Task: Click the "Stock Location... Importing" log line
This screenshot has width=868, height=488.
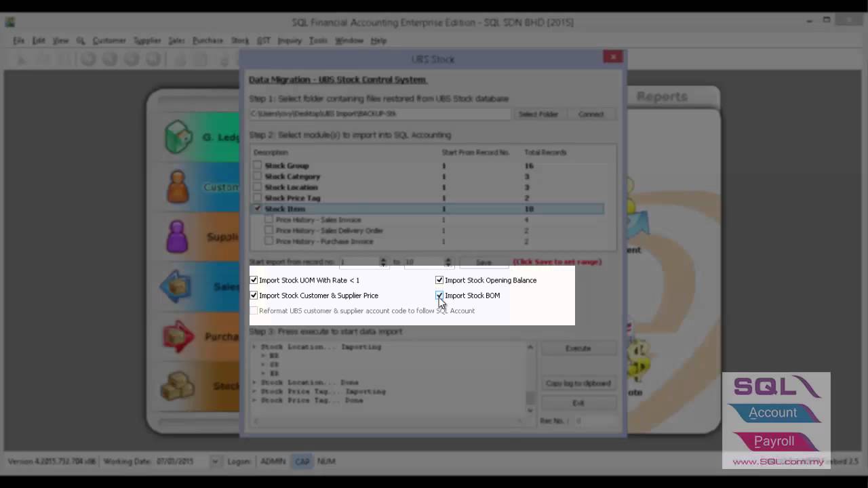Action: pos(321,347)
